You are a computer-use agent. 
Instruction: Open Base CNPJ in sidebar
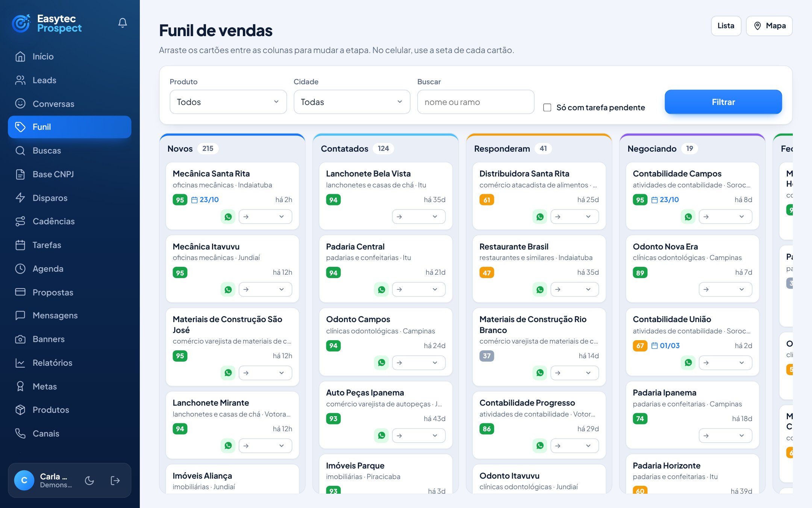[70, 174]
